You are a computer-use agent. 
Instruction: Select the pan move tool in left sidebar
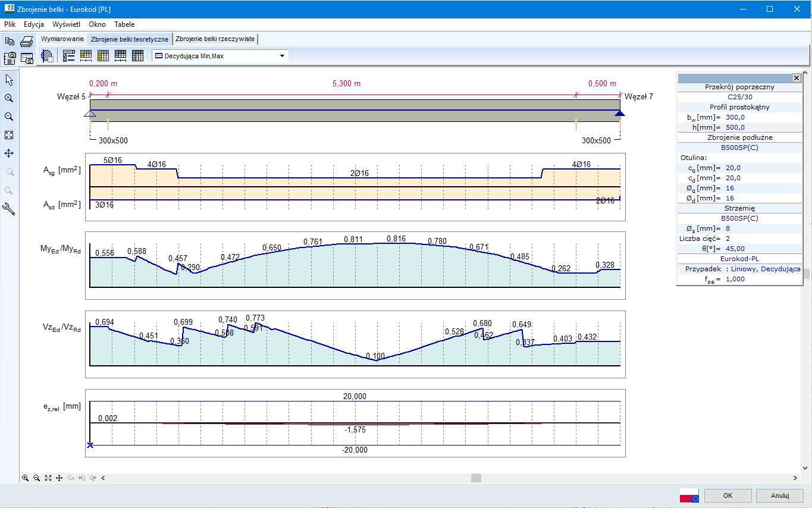coord(9,153)
